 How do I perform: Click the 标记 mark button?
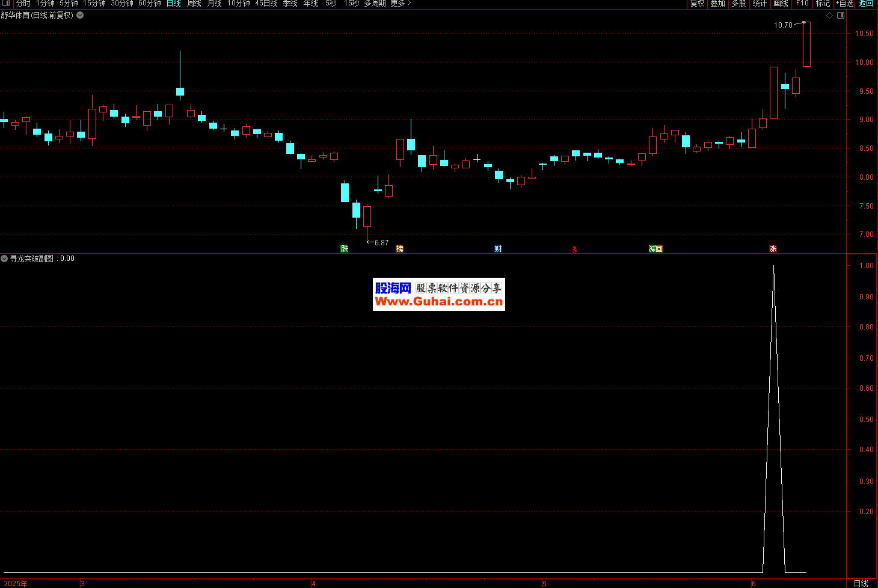click(x=823, y=3)
